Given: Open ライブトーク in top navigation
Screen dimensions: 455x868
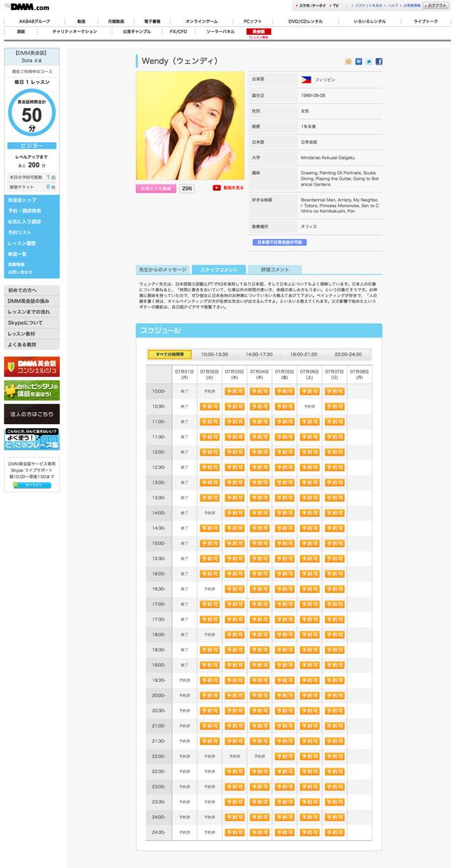Looking at the screenshot, I should [425, 21].
